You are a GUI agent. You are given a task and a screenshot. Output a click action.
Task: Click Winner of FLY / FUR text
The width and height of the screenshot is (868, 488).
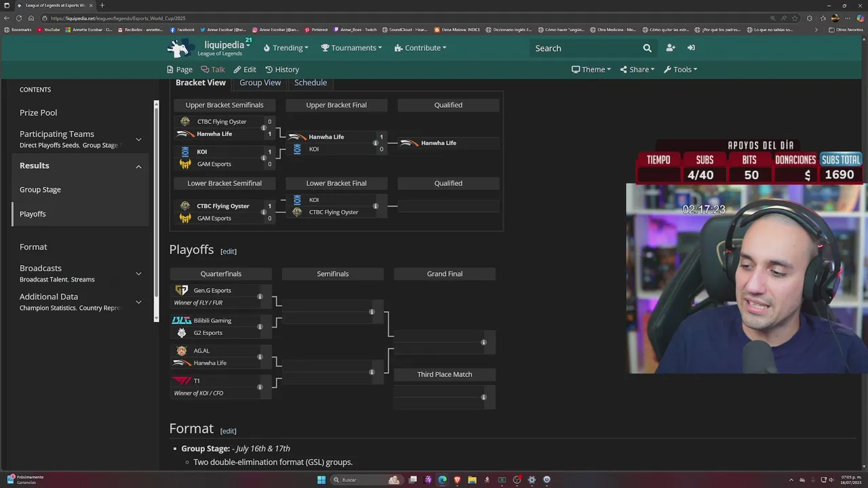point(198,303)
